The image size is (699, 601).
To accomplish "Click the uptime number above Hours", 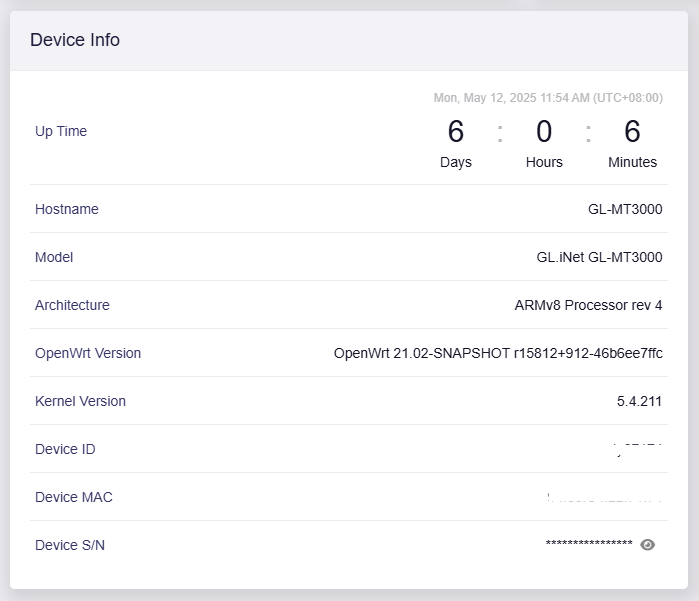I will pos(544,132).
